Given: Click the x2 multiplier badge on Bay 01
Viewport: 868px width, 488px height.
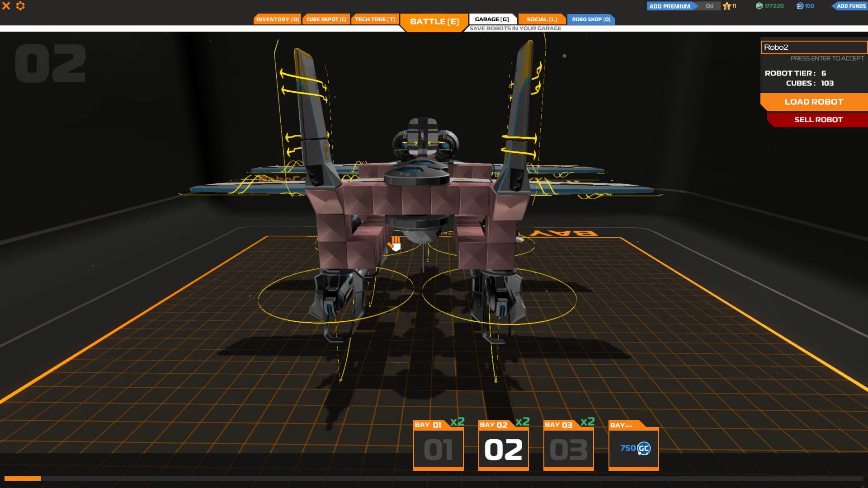Looking at the screenshot, I should click(x=457, y=422).
